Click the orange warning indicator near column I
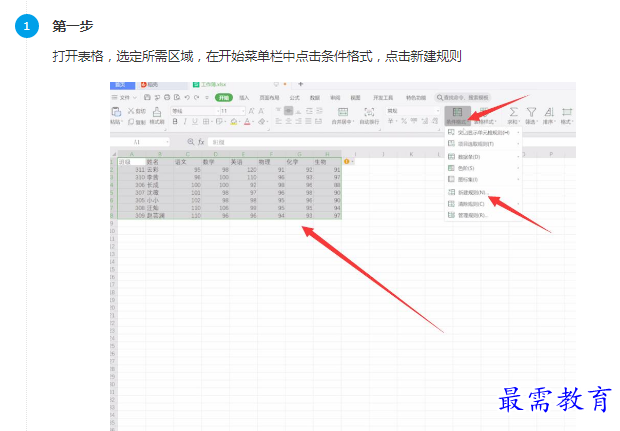This screenshot has height=431, width=620. coord(347,161)
